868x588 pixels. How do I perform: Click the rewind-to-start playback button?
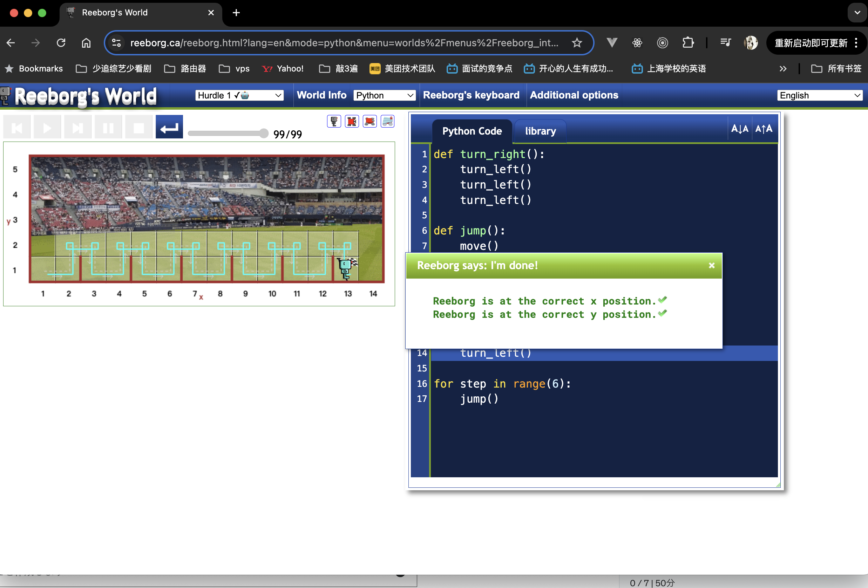click(x=17, y=127)
